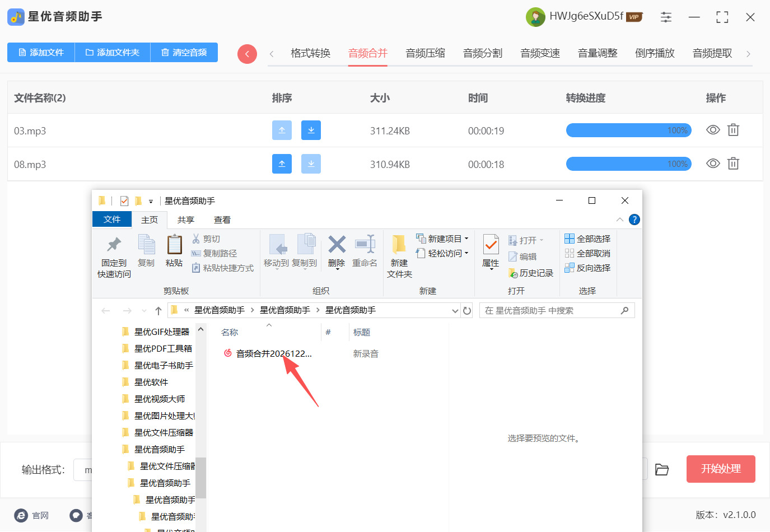Toggle the Explorer quick access properties checkbox icon
The image size is (770, 532).
[124, 201]
